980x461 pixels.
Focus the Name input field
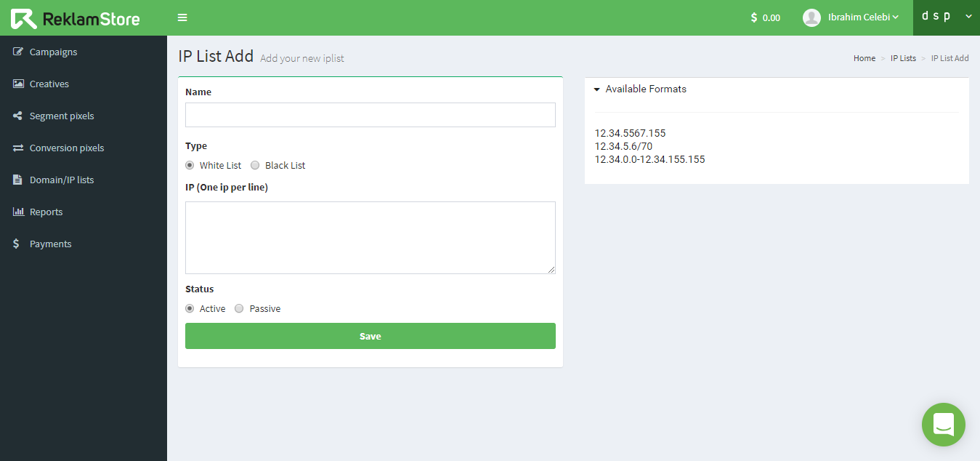pyautogui.click(x=370, y=115)
